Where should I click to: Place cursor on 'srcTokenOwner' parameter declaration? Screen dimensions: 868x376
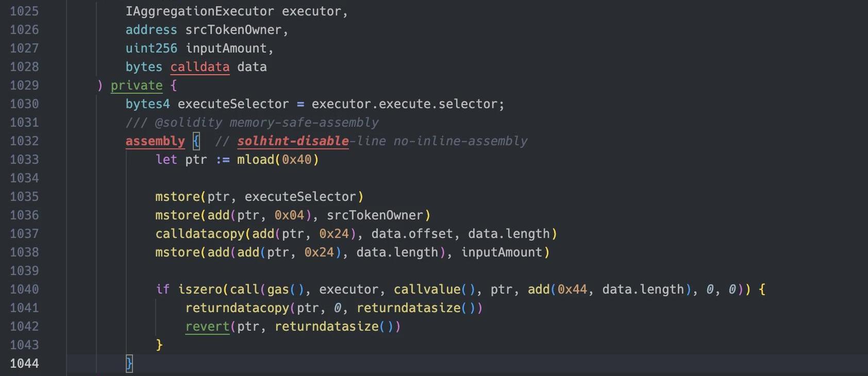[x=233, y=30]
